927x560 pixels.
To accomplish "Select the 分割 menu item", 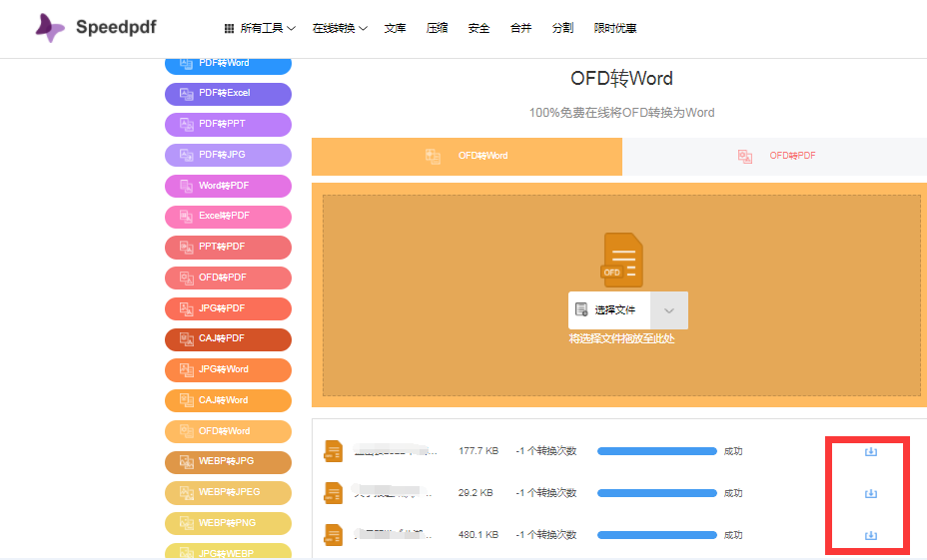I will pos(562,28).
